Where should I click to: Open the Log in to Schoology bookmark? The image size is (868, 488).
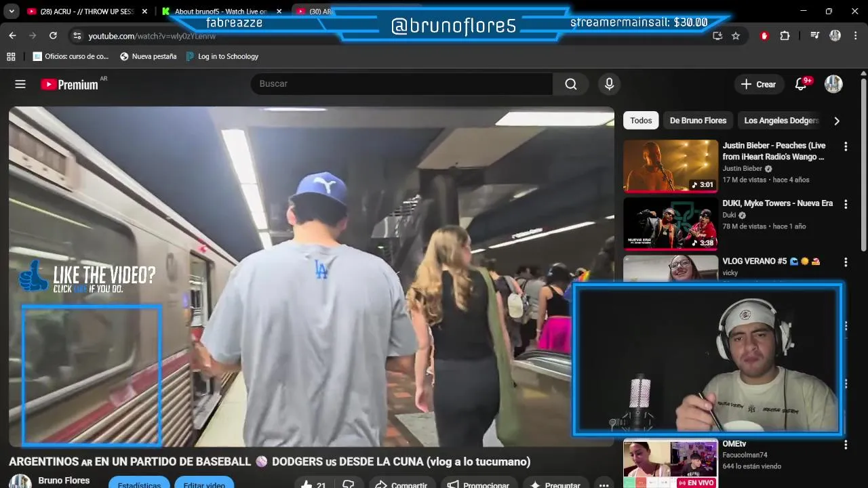[x=222, y=56]
